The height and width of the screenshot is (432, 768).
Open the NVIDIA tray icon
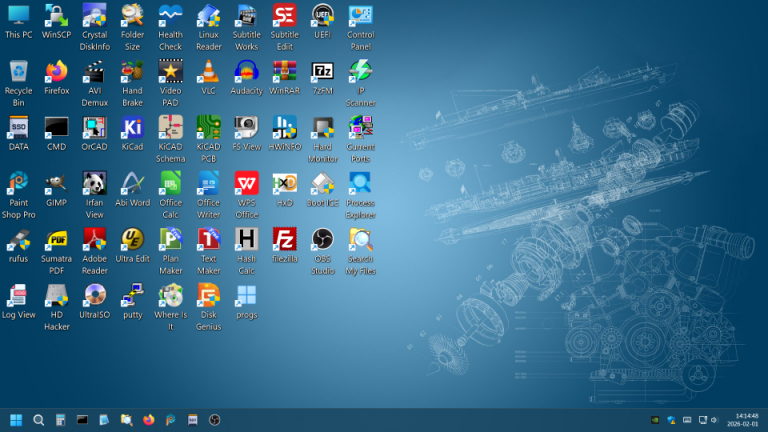tap(655, 420)
